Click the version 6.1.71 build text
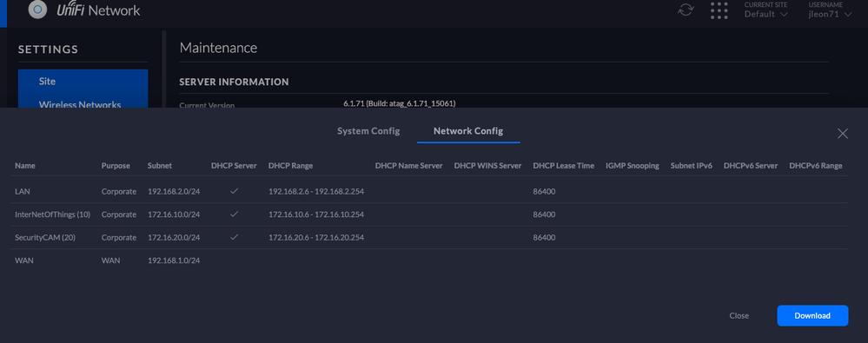The image size is (868, 343). point(399,103)
